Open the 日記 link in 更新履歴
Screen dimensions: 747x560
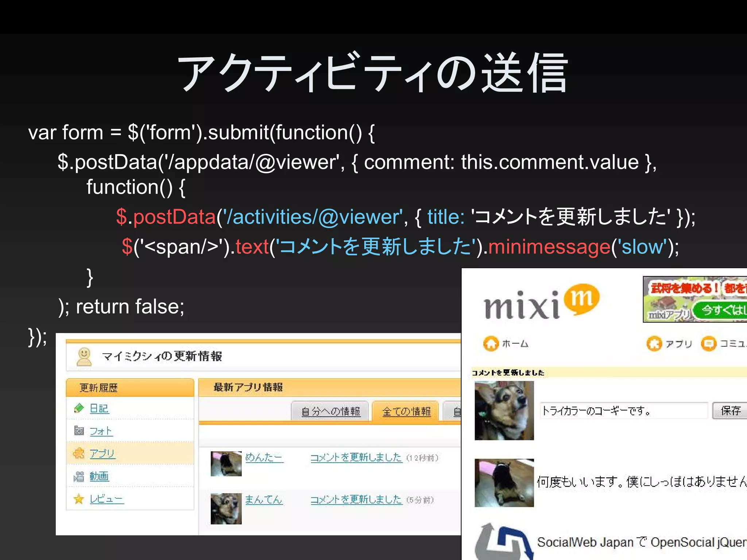(99, 409)
